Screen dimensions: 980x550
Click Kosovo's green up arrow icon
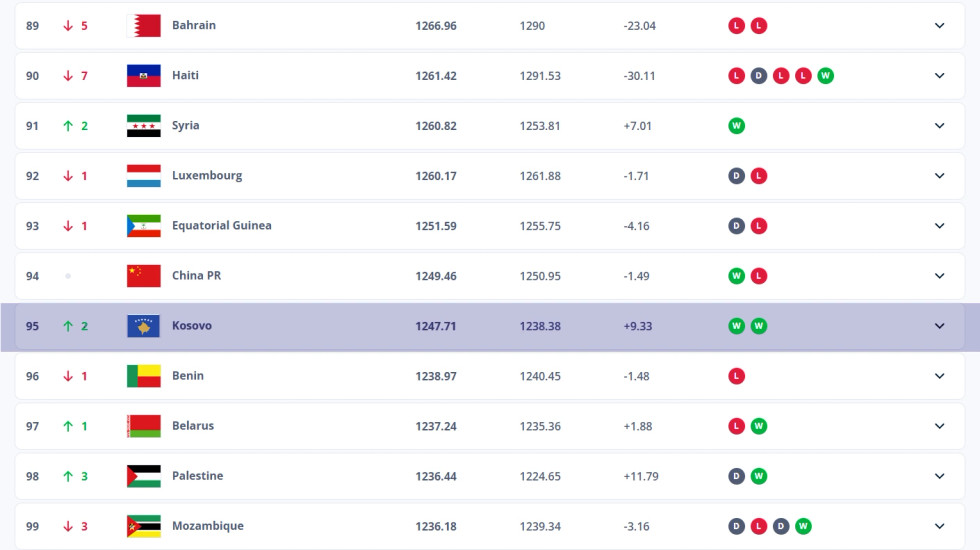(68, 326)
